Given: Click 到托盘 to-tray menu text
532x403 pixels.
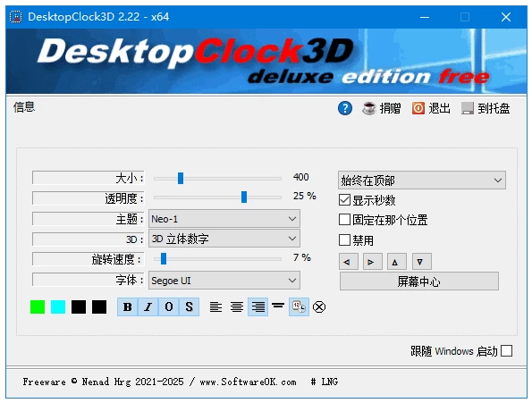Looking at the screenshot, I should click(x=494, y=108).
